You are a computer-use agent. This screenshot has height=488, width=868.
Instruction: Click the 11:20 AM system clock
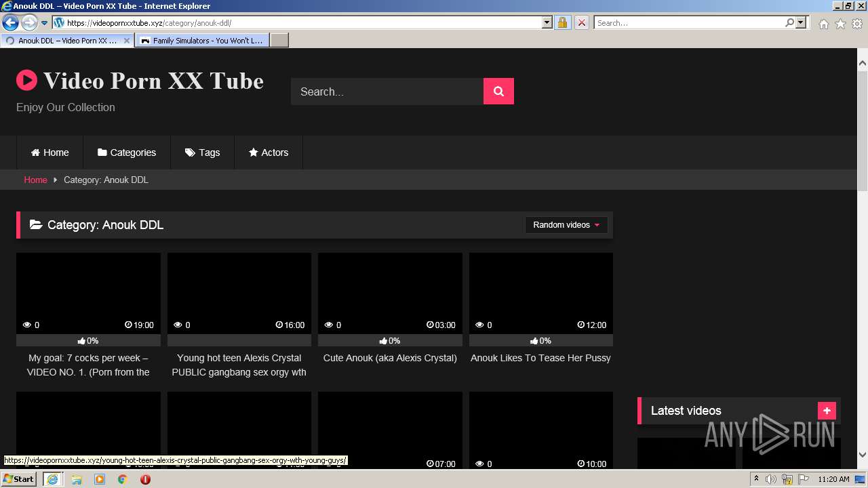[833, 479]
